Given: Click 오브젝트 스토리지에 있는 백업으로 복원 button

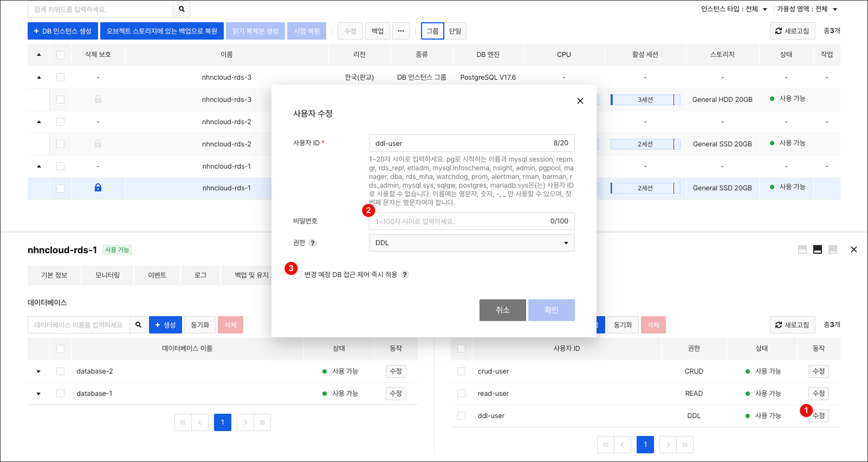Looking at the screenshot, I should pos(162,31).
